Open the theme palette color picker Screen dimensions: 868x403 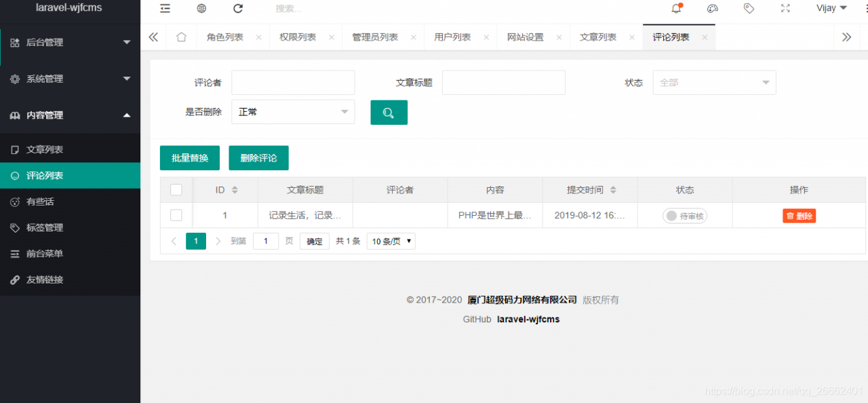coord(712,8)
